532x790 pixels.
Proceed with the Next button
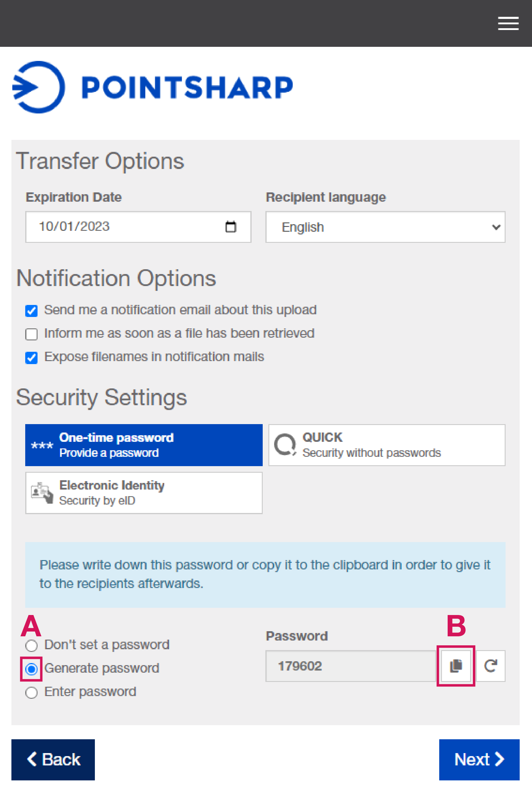[479, 759]
